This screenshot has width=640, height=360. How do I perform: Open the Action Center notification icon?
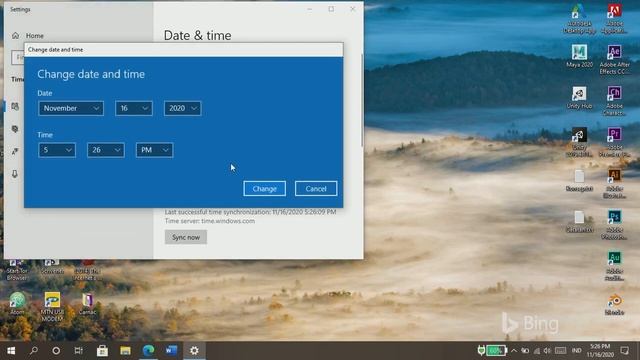[x=624, y=351]
